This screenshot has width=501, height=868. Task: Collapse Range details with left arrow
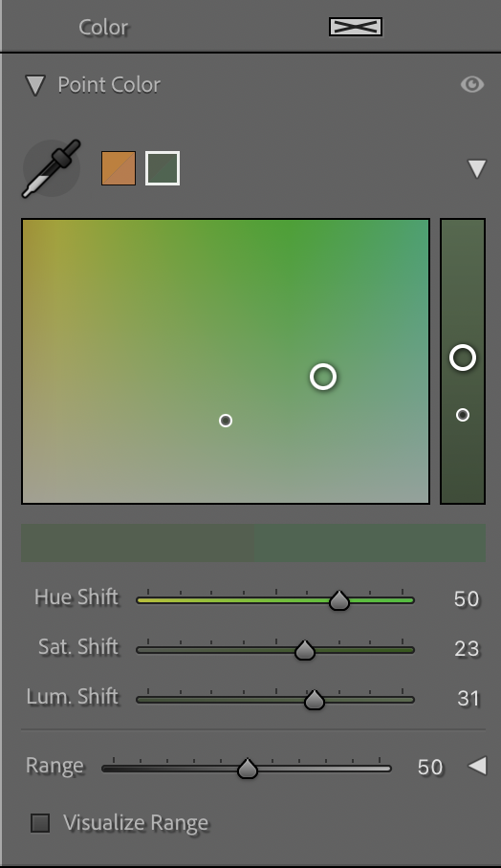tap(477, 766)
